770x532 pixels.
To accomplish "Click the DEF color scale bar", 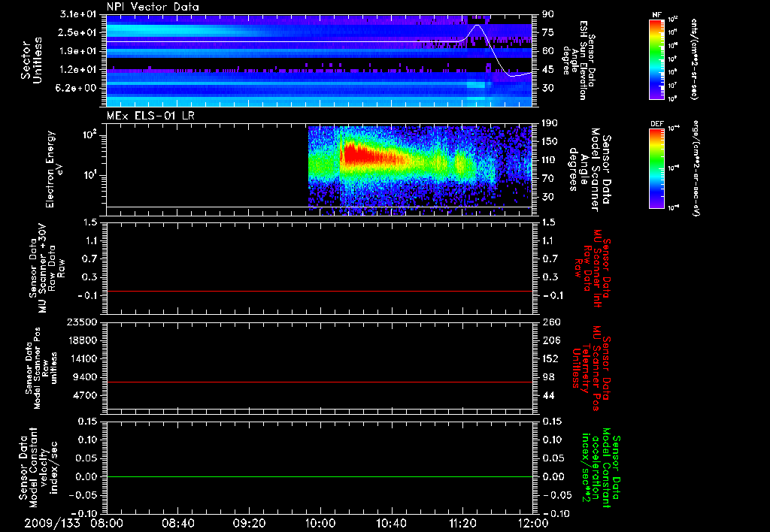I will [x=656, y=168].
